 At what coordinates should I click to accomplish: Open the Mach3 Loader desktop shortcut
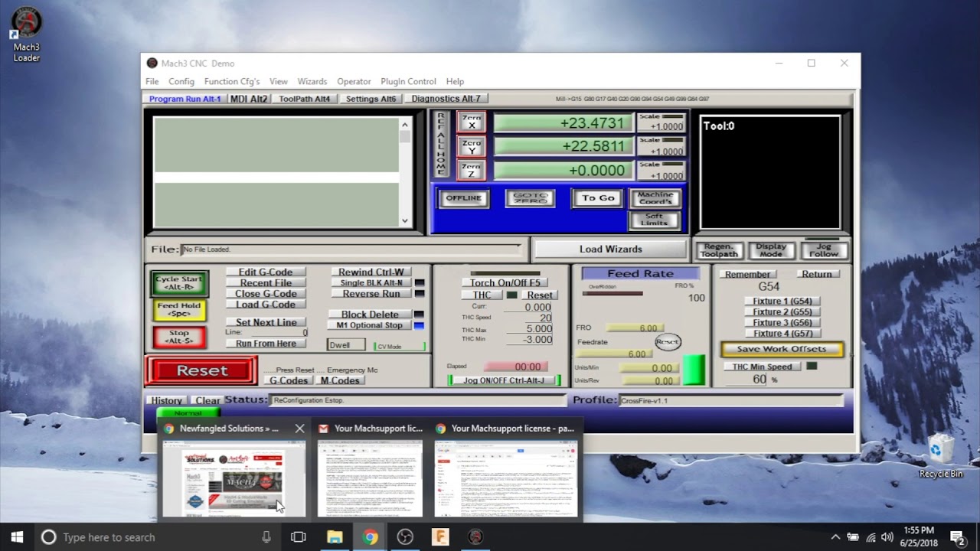(26, 35)
